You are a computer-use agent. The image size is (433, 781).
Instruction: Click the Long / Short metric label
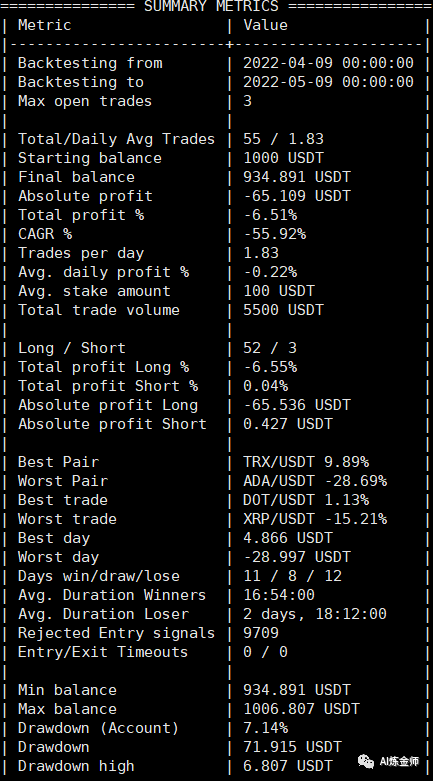(x=72, y=348)
